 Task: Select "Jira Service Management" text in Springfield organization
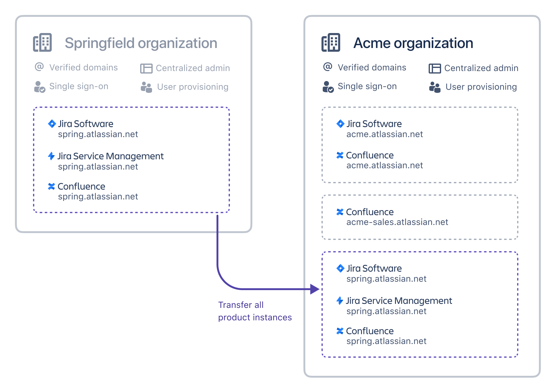[111, 156]
